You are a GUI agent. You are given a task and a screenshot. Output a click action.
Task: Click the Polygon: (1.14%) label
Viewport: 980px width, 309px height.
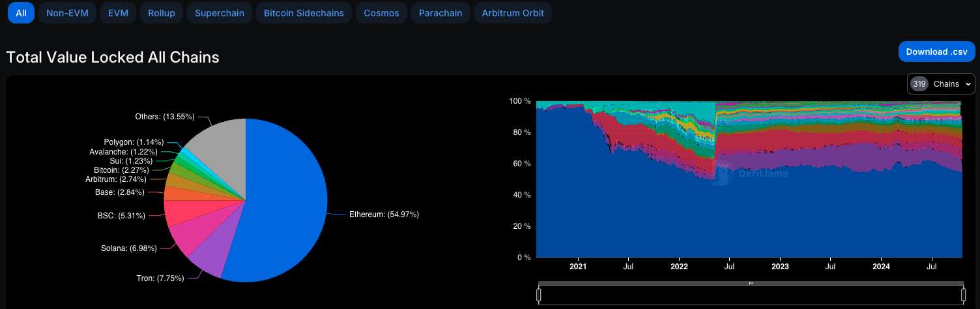point(134,141)
